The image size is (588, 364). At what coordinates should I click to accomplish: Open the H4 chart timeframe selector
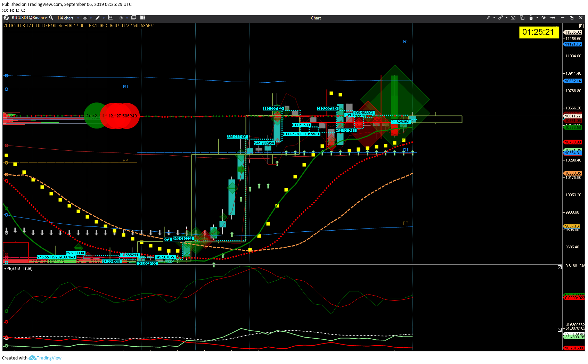(x=65, y=18)
